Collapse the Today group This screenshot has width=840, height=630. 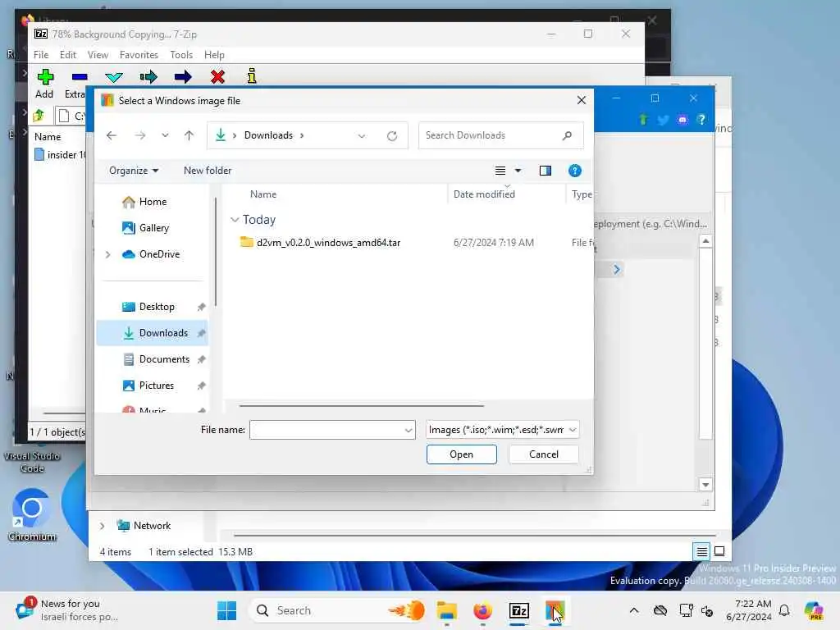tap(235, 220)
